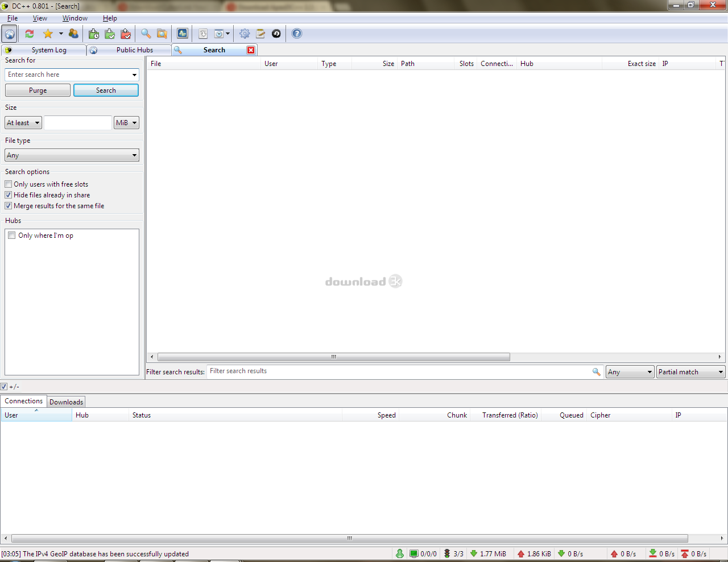
Task: Open the Window menu
Action: [75, 18]
